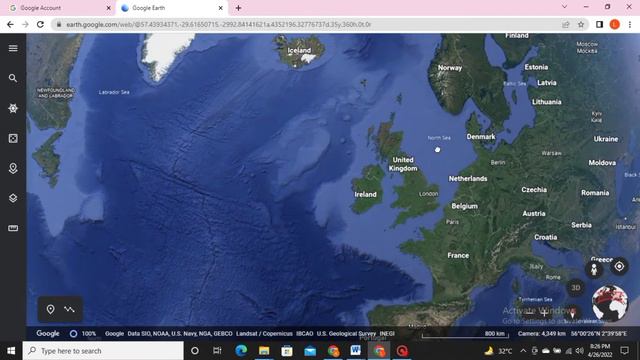This screenshot has width=640, height=360.
Task: Click the 100% loading indicator
Action: coord(83,333)
